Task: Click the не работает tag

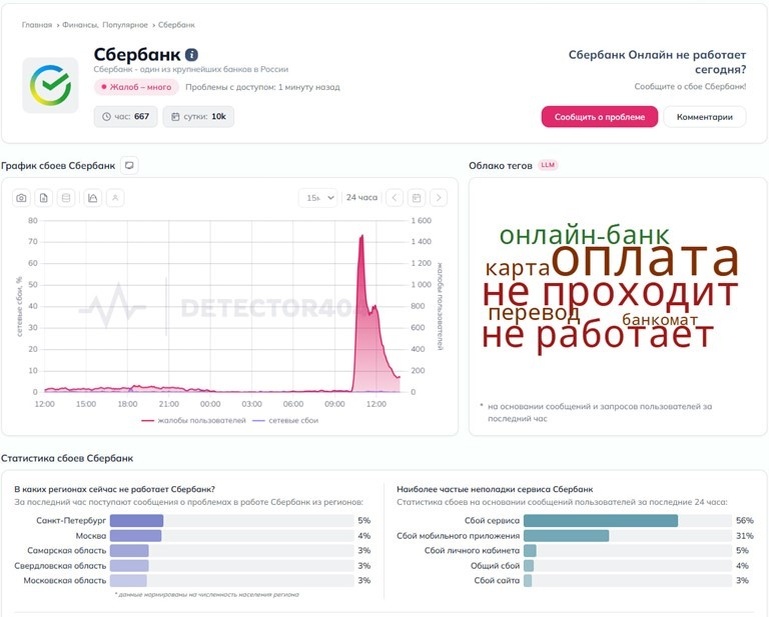Action: [x=597, y=336]
